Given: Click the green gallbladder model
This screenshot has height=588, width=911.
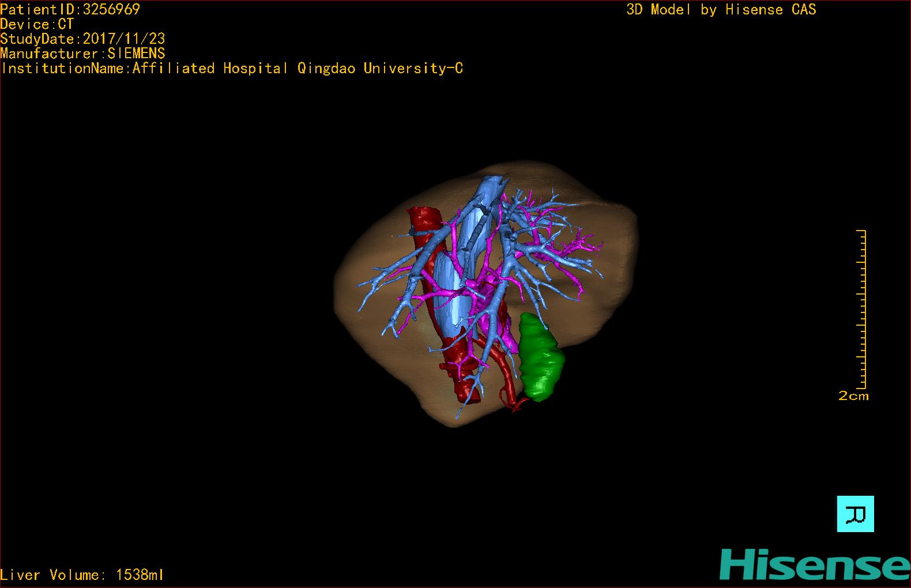Looking at the screenshot, I should tap(541, 357).
